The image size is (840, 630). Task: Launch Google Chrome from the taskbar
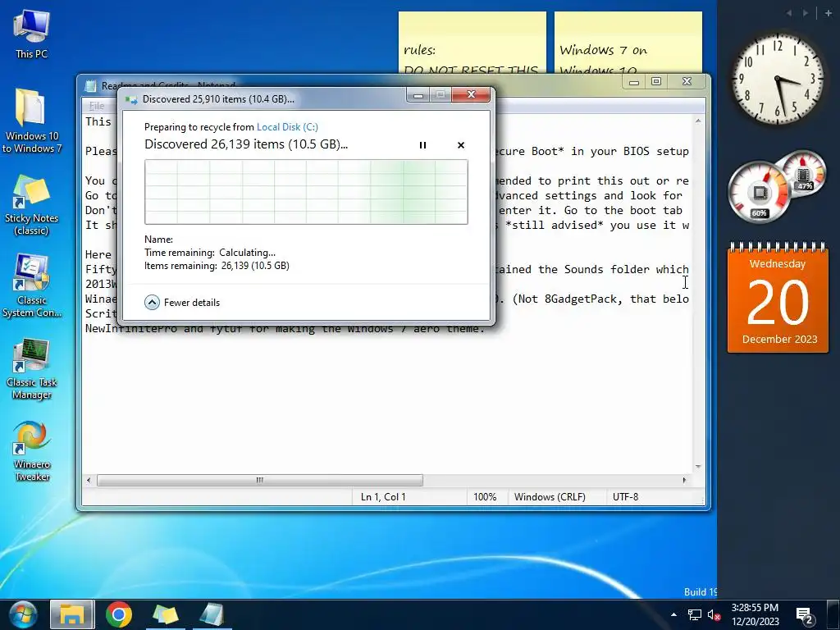pyautogui.click(x=118, y=614)
